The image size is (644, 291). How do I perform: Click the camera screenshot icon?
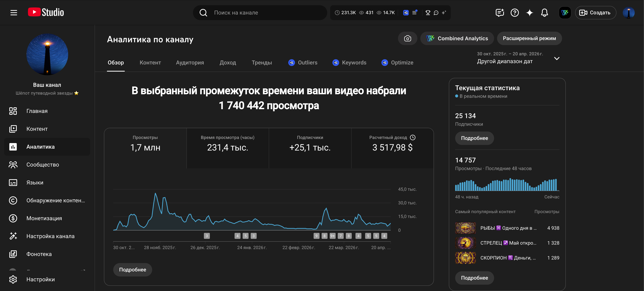[407, 39]
